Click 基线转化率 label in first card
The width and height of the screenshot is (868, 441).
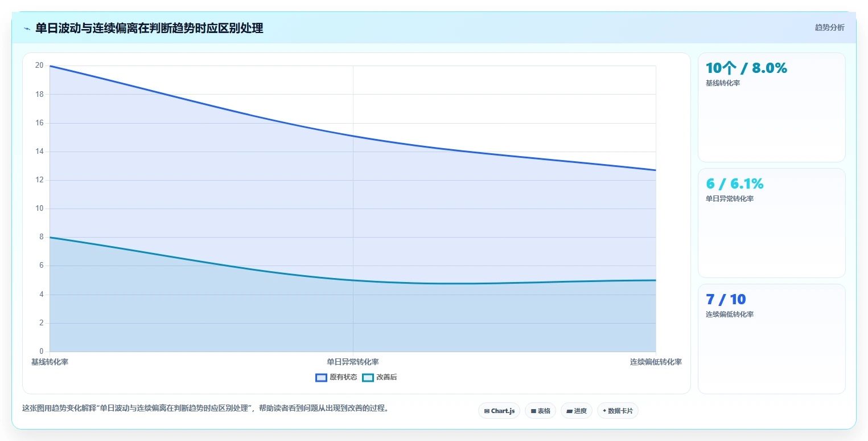[x=723, y=83]
